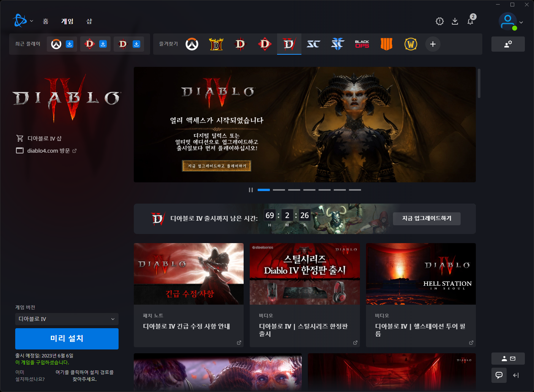
Task: Select Overwatch in the favorites bar
Action: coord(192,44)
